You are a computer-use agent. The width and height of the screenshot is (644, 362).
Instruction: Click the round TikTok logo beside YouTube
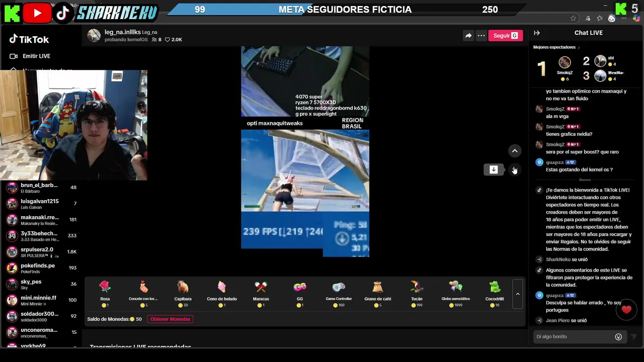(62, 13)
